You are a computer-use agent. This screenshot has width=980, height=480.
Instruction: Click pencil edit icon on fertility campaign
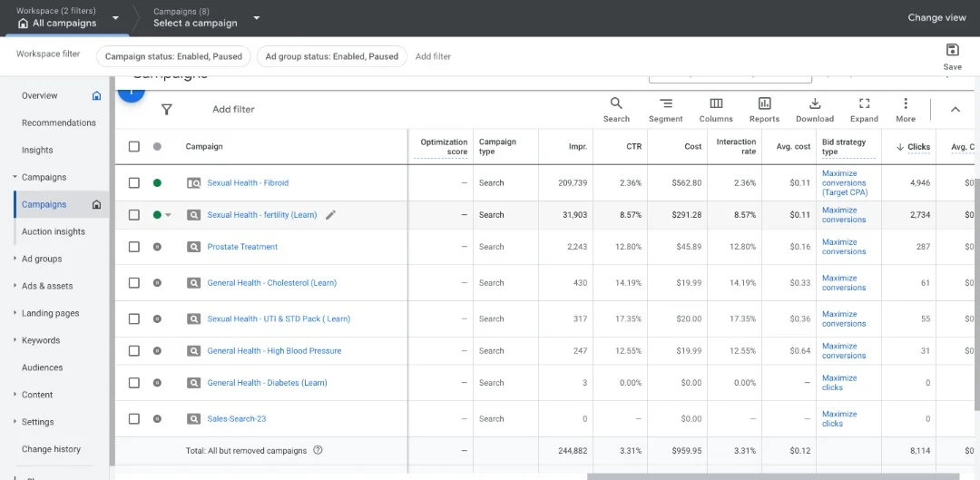tap(330, 214)
